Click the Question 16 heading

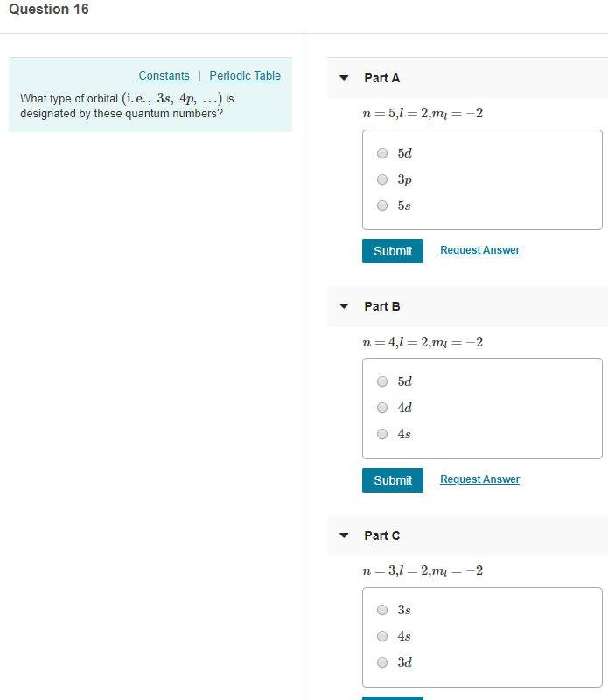pos(48,10)
